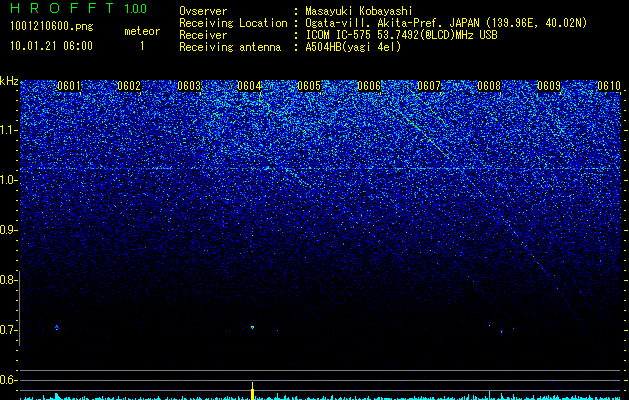Click the ICOM IC-575 receiver text

401,35
